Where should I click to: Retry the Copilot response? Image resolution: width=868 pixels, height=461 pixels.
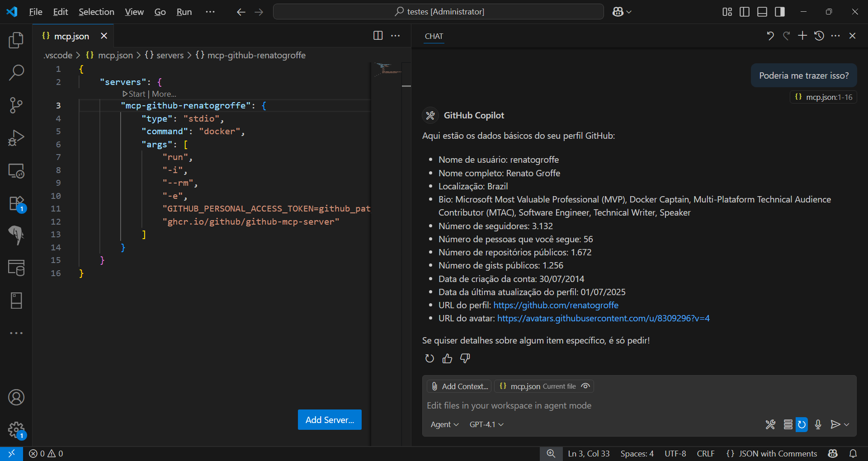point(429,358)
